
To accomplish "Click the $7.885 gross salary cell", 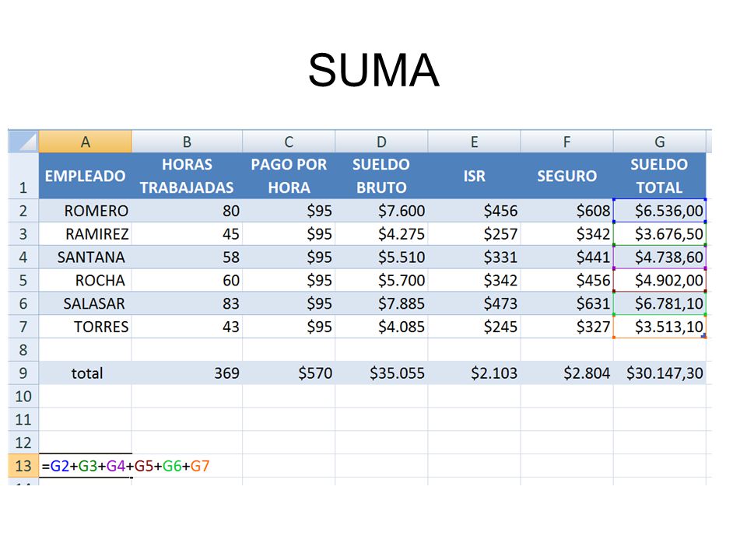I will [x=381, y=303].
